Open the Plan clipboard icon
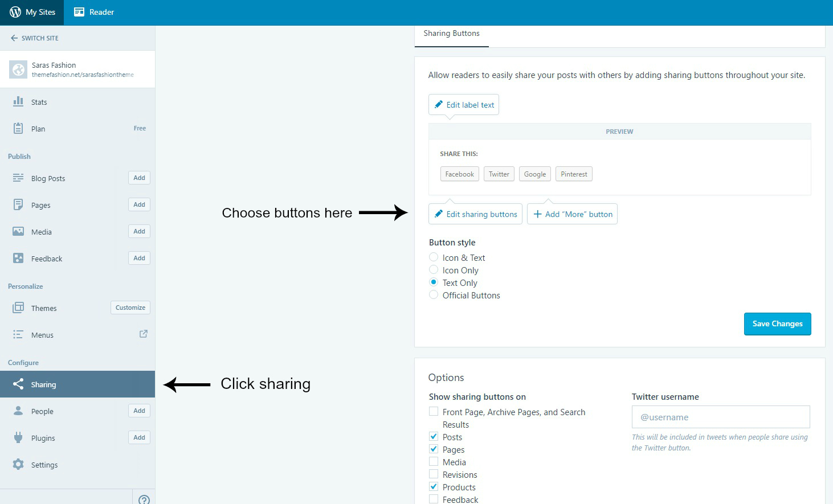Screen dimensions: 833x504 click(x=18, y=128)
